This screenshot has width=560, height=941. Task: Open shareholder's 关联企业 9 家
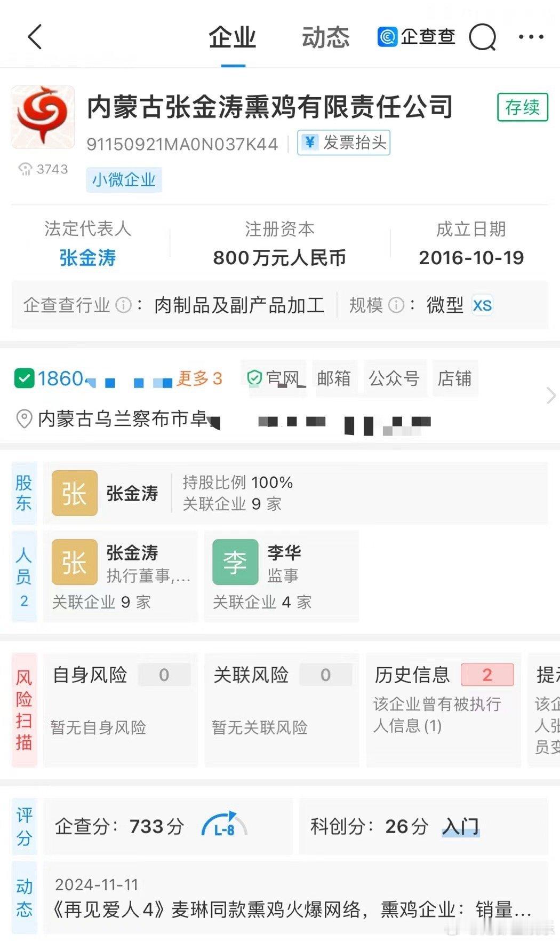pos(232,504)
